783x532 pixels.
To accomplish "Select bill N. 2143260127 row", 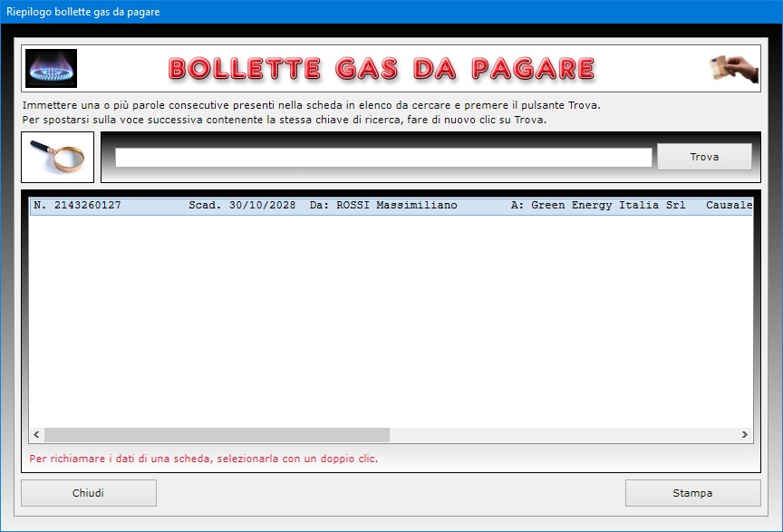I will click(x=391, y=206).
